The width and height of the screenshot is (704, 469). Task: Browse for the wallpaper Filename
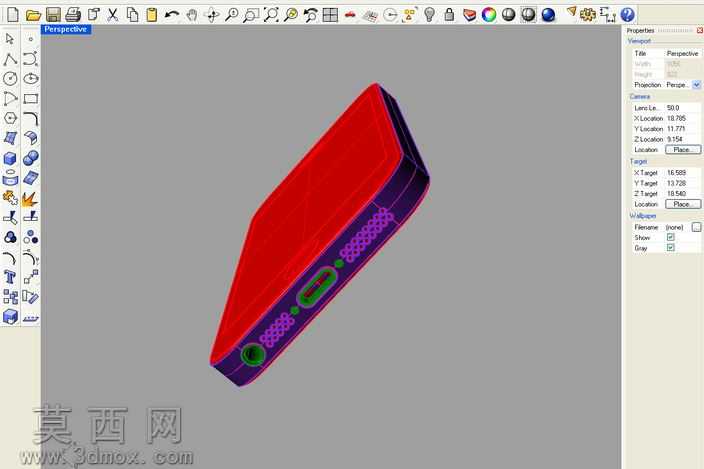coord(696,227)
